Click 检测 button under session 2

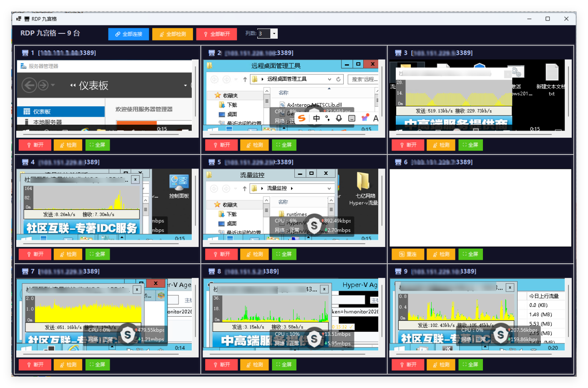click(254, 145)
